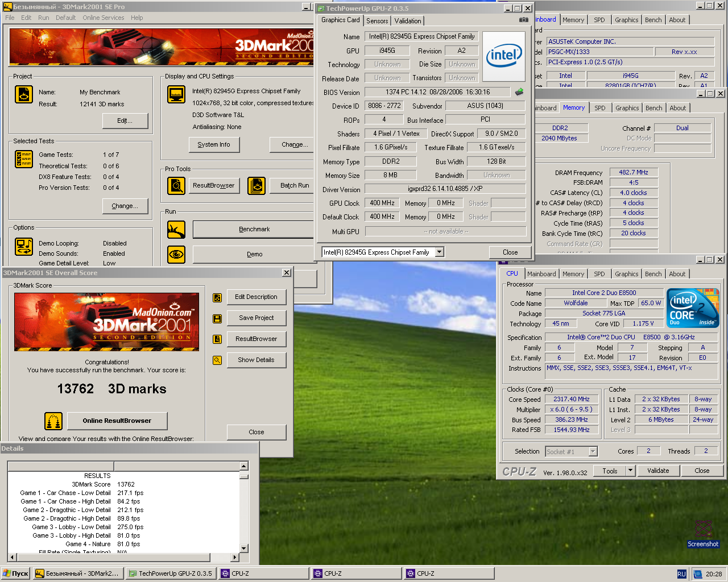Open the File menu in 3DMark2001
Screen dimensions: 728x582
click(10, 18)
